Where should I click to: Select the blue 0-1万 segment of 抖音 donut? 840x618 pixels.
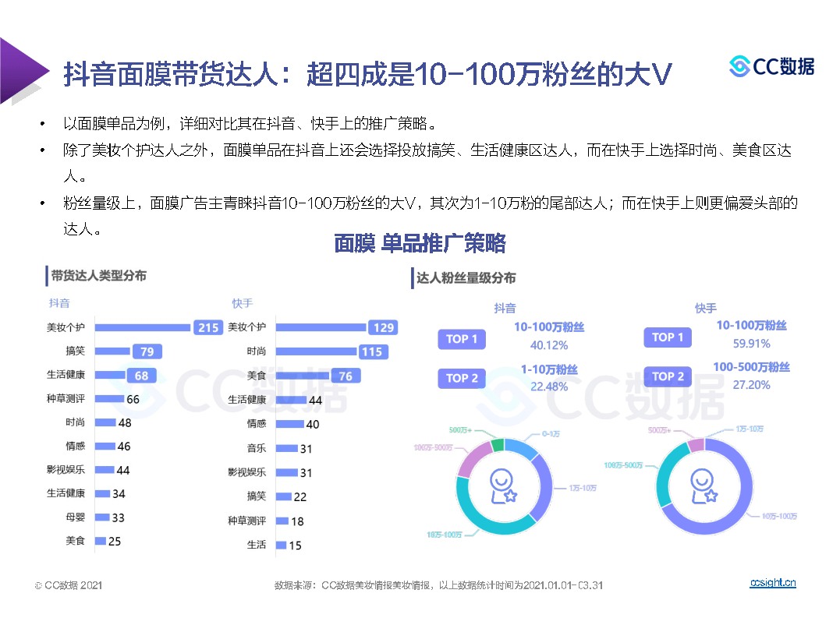click(521, 448)
